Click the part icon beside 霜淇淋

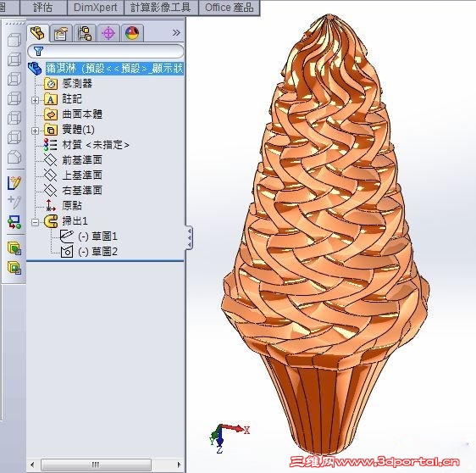click(35, 69)
